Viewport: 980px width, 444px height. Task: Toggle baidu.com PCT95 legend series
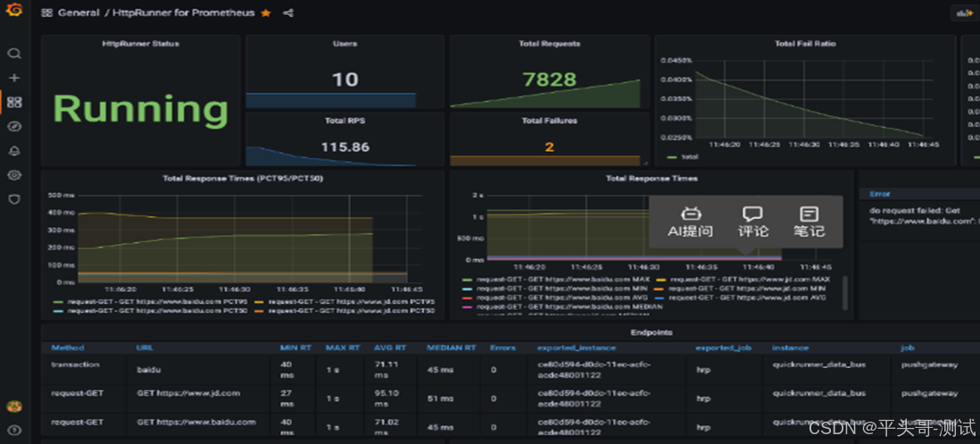tap(156, 301)
